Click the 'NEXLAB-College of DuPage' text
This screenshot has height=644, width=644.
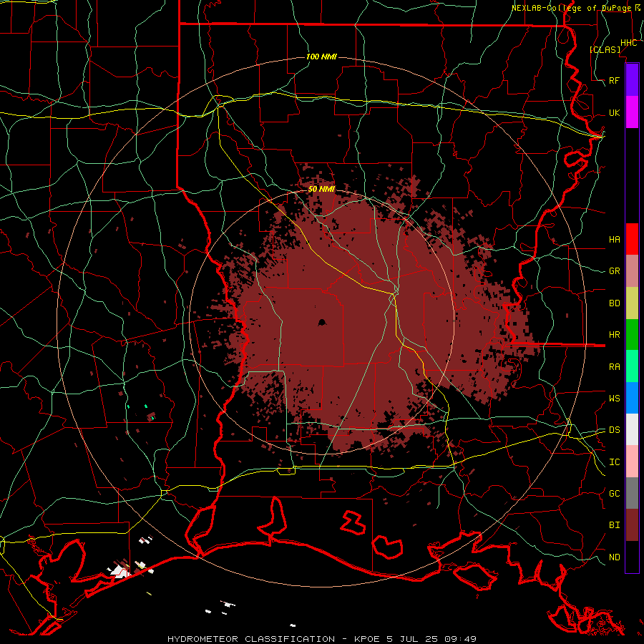pyautogui.click(x=571, y=8)
